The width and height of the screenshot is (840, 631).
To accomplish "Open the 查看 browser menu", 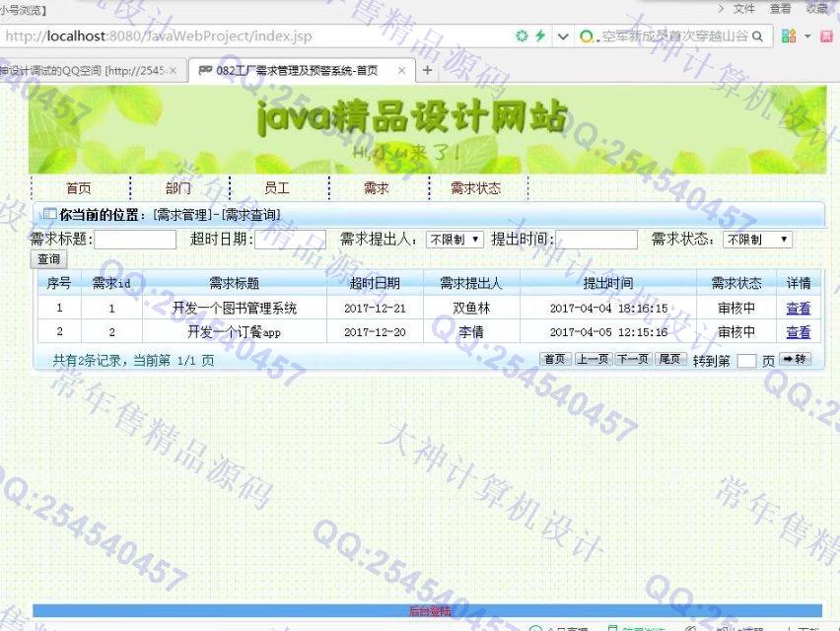I will (x=781, y=9).
